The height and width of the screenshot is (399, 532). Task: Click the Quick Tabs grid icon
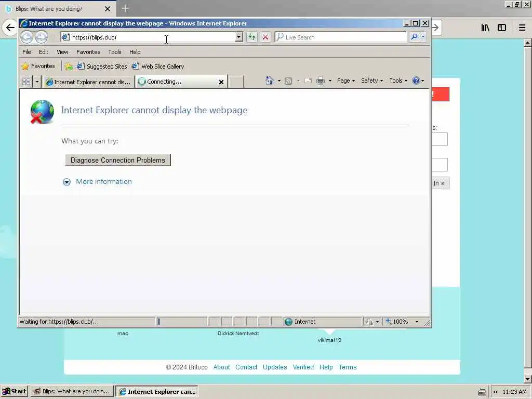click(26, 82)
